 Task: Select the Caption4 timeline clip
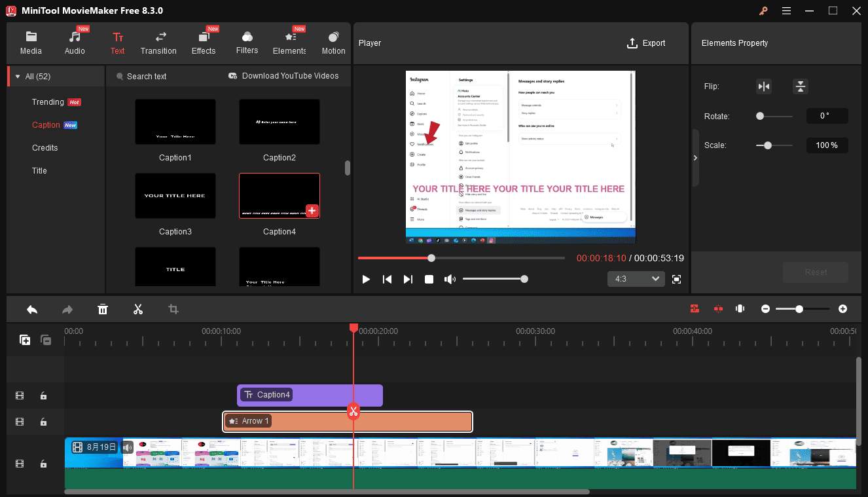[x=310, y=395]
